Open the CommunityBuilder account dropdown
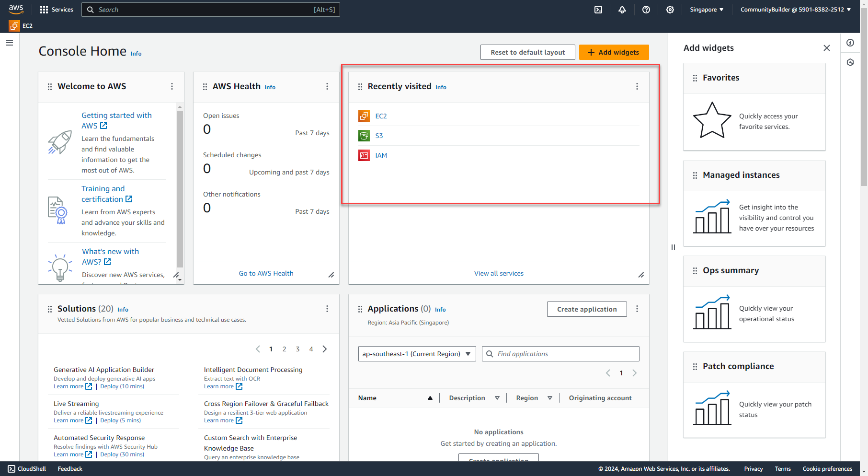The width and height of the screenshot is (868, 476). pyautogui.click(x=795, y=9)
